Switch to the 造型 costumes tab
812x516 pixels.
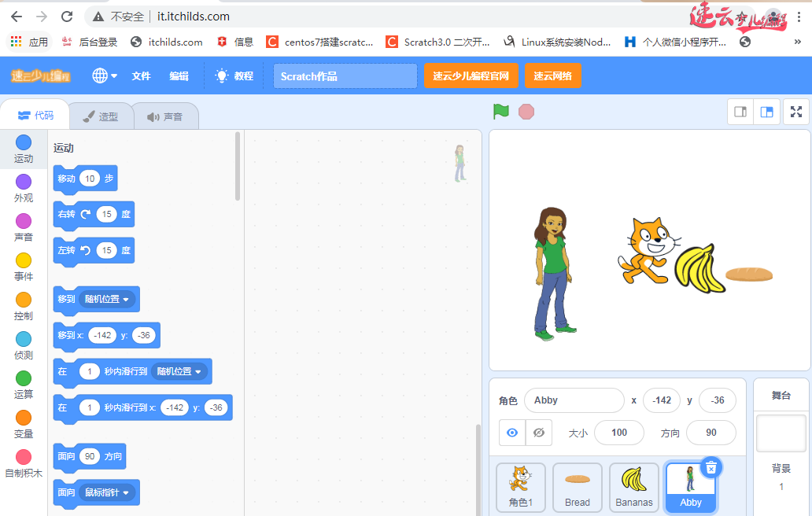click(x=101, y=116)
